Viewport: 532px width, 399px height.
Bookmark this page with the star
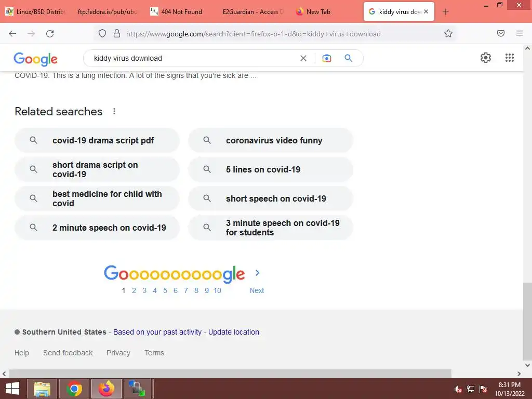point(448,34)
